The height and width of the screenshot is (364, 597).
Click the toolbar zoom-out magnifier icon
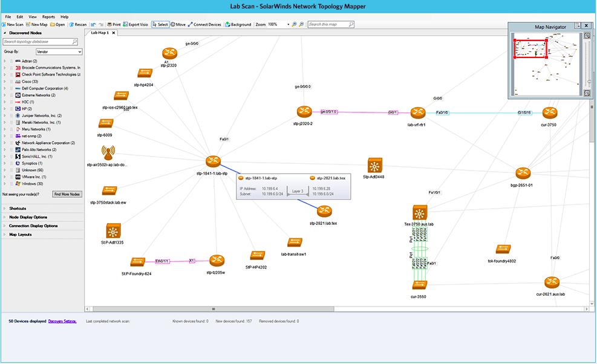(301, 24)
